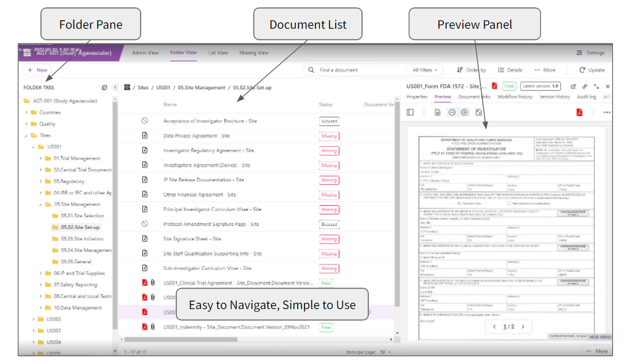Copy the document link using the link icon
This screenshot has width=625, height=364.
click(x=584, y=86)
